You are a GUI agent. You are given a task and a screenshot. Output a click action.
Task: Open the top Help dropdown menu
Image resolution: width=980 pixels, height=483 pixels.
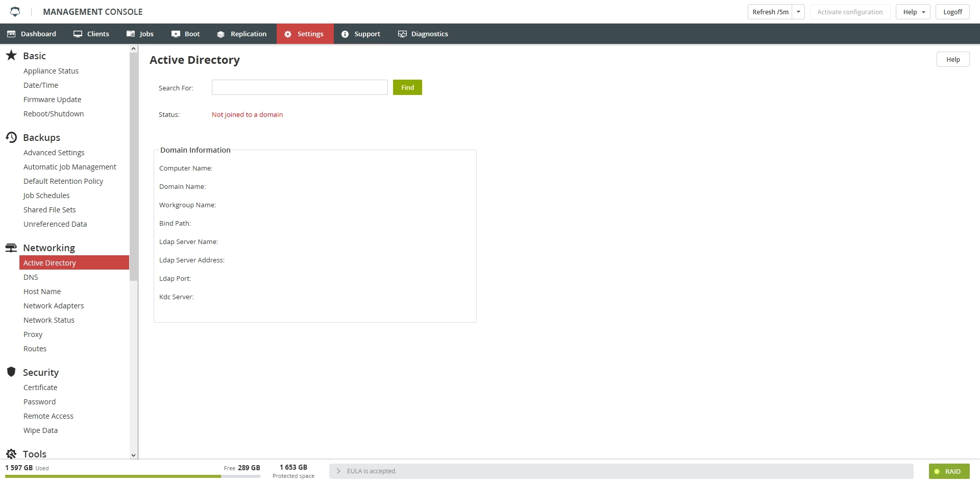coord(913,12)
